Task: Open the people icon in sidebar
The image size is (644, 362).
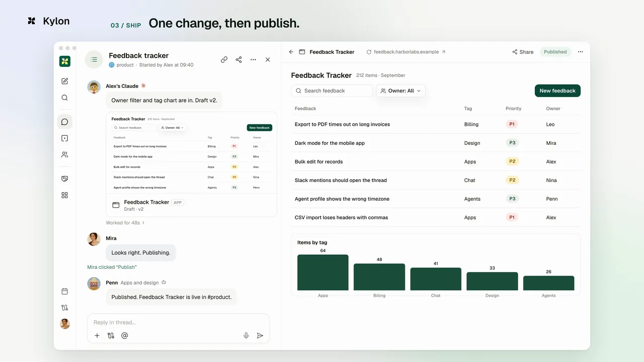Action: tap(64, 155)
